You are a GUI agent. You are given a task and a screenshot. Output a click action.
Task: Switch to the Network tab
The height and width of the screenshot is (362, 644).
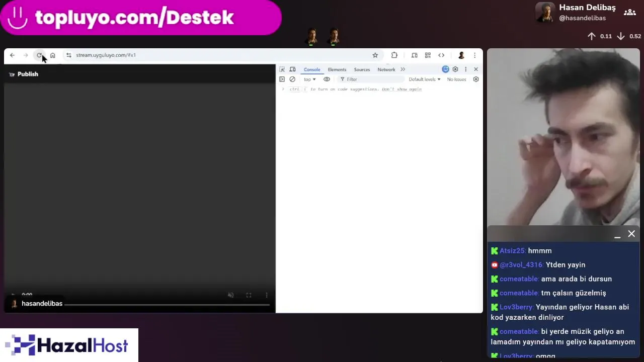pyautogui.click(x=386, y=69)
